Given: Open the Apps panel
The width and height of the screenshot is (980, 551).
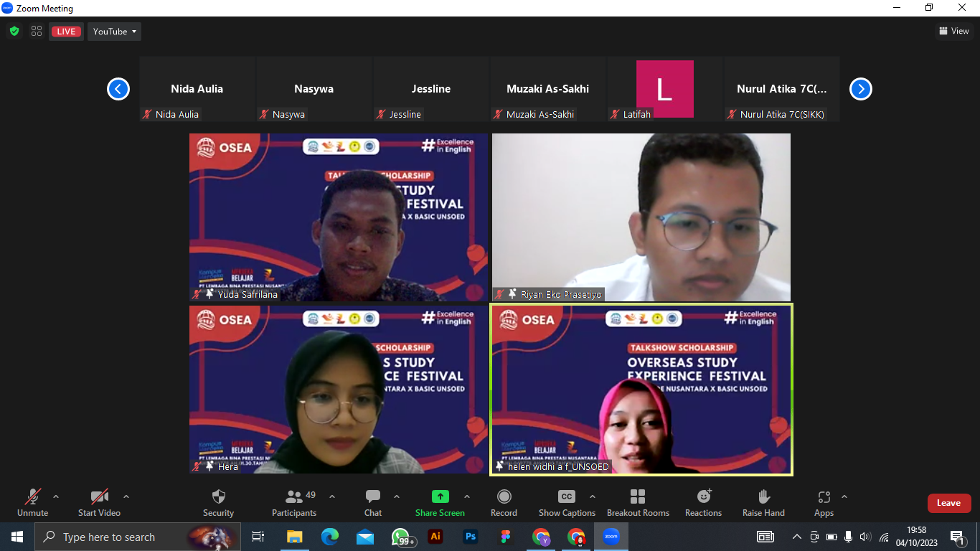Looking at the screenshot, I should click(x=824, y=497).
